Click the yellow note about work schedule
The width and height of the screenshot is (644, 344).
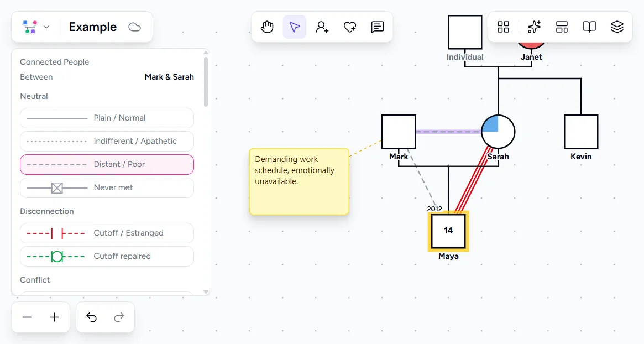click(299, 181)
